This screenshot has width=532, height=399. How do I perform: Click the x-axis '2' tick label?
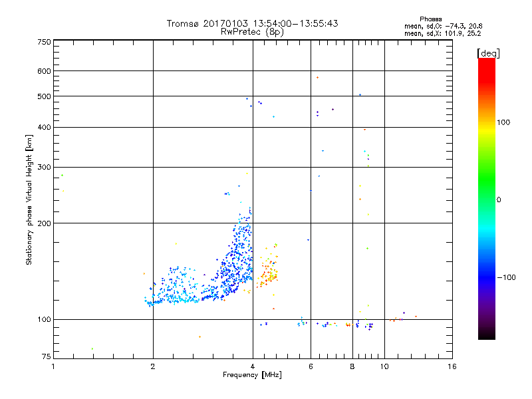pyautogui.click(x=153, y=366)
